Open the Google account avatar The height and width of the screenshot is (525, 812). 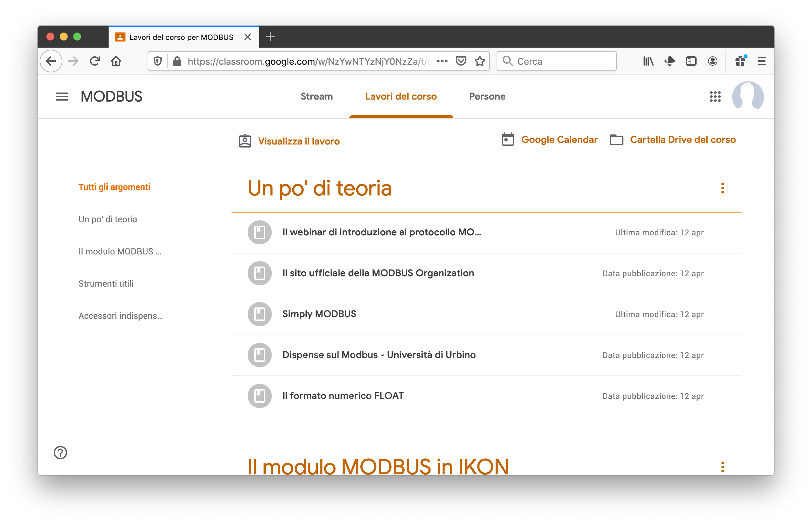pyautogui.click(x=748, y=97)
